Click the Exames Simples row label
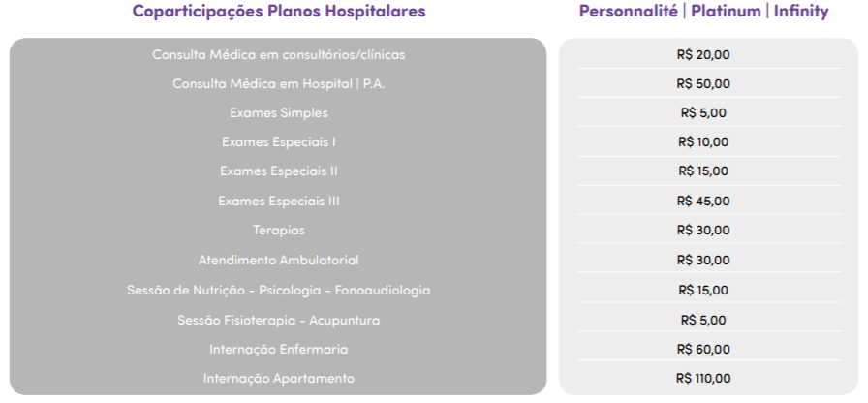The image size is (868, 403). tap(278, 113)
